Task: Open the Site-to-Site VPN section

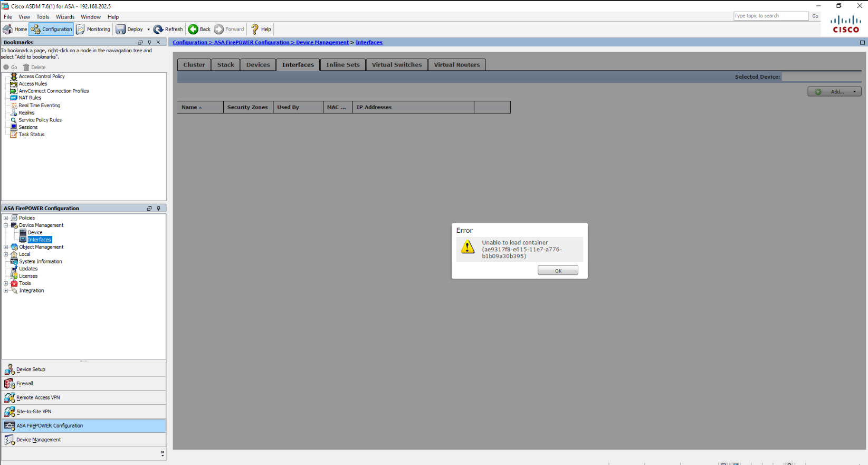Action: click(x=84, y=412)
